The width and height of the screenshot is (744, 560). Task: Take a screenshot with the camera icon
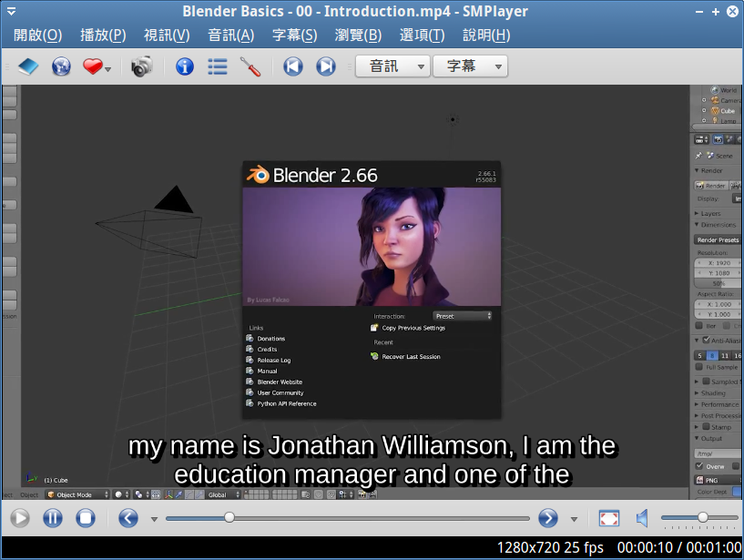142,66
